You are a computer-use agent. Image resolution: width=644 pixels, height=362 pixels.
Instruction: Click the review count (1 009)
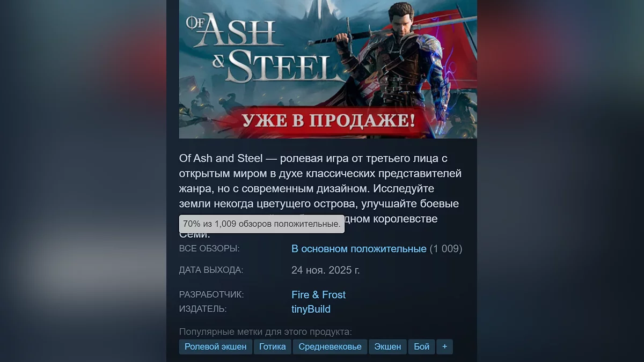(445, 249)
